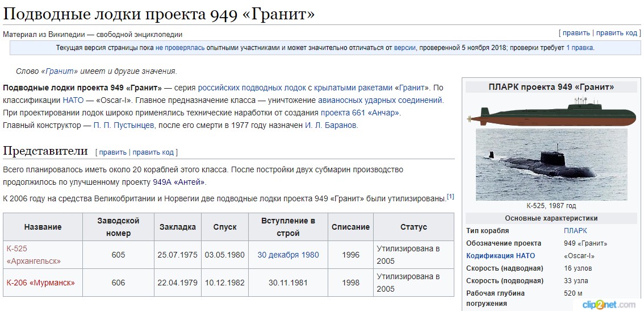644x311 pixels.
Task: Click the 'Закладка' column header
Action: click(x=178, y=227)
